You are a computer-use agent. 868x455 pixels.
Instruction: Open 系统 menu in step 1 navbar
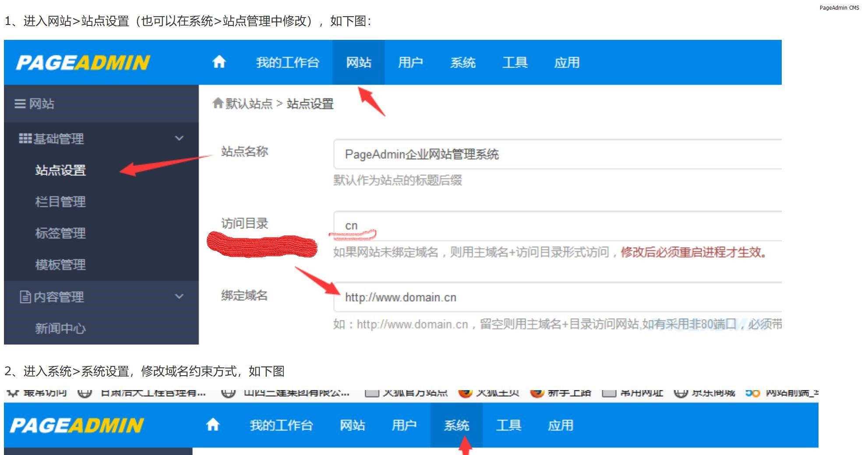pyautogui.click(x=463, y=63)
